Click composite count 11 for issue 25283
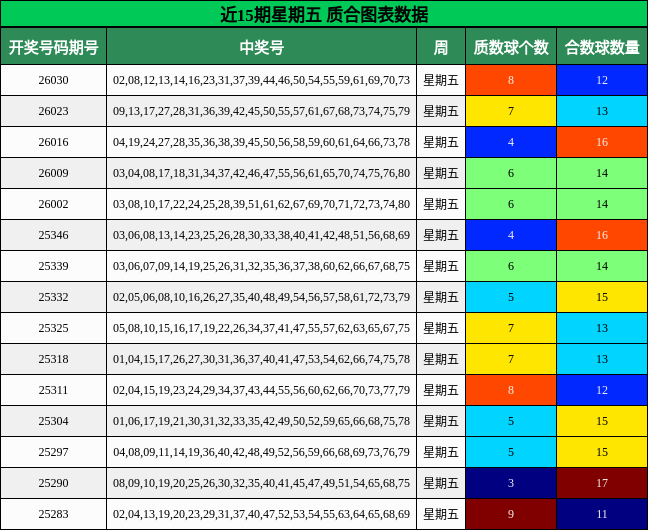The width and height of the screenshot is (648, 530). [x=602, y=514]
